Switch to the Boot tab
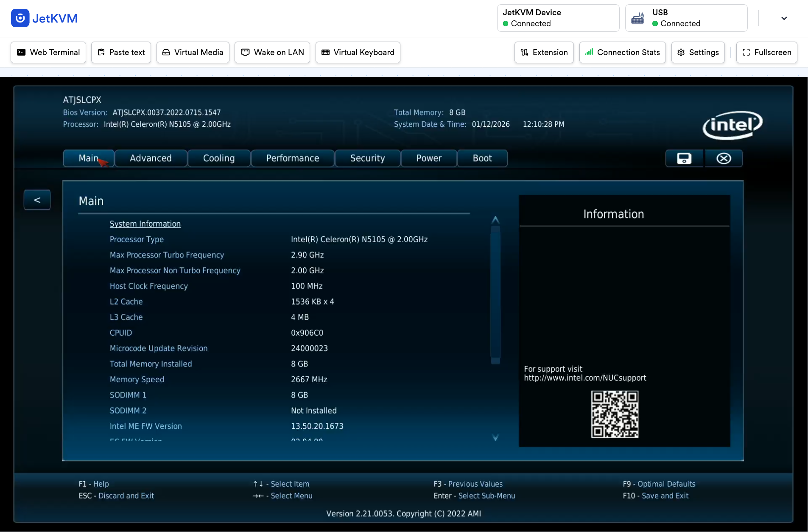Screen dimensions: 808x532 (x=482, y=158)
